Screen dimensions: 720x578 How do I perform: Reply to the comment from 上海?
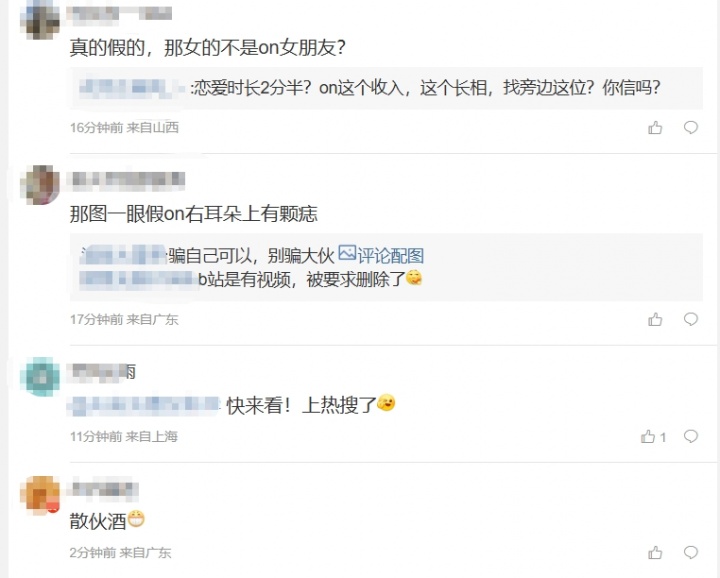point(691,436)
